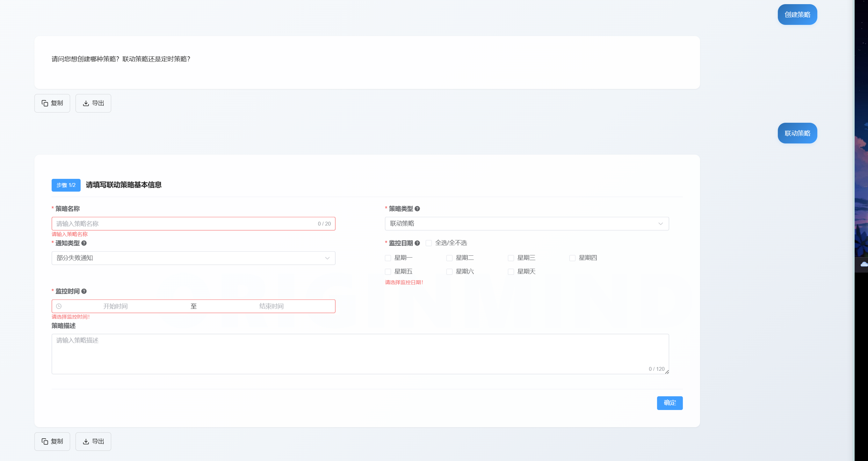
Task: Click the 步骤 1/2 step badge
Action: coord(66,185)
